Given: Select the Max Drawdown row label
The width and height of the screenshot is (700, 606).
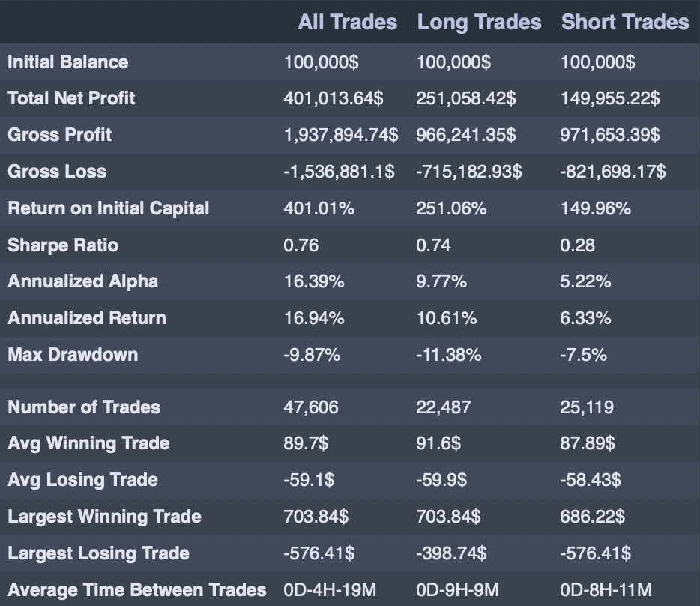Looking at the screenshot, I should coord(73,354).
